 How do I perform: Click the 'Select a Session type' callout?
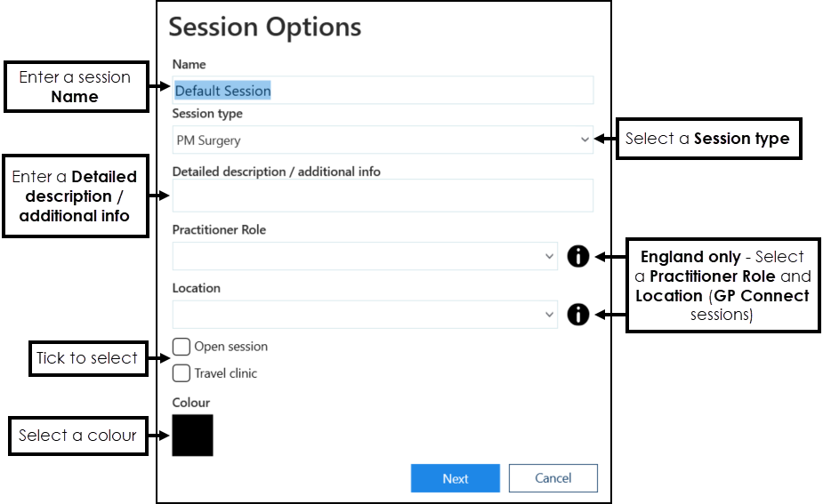click(x=708, y=139)
